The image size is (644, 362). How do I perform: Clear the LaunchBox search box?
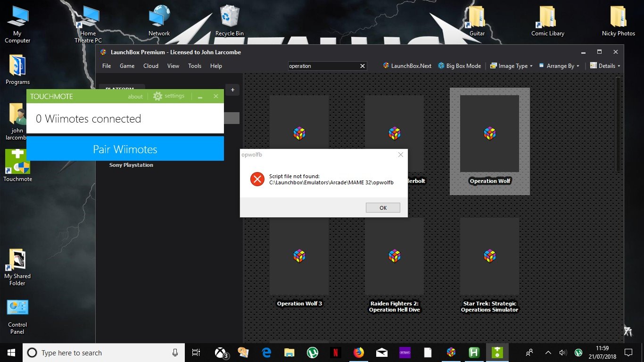click(363, 66)
